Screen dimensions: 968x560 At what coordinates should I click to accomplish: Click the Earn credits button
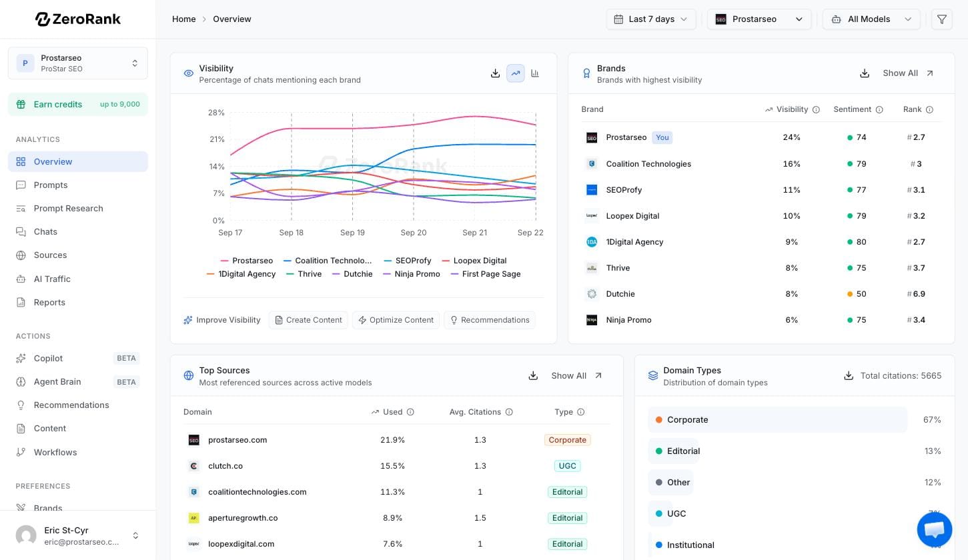point(78,104)
